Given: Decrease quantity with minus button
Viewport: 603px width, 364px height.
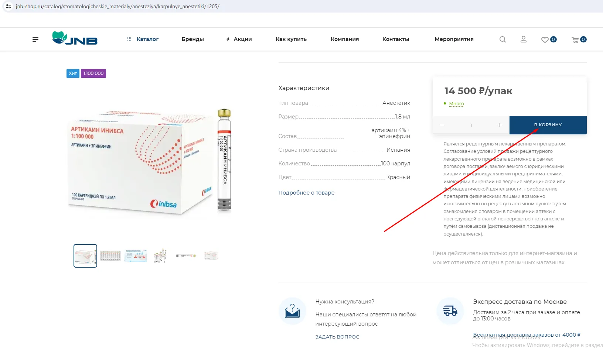Looking at the screenshot, I should pos(442,125).
